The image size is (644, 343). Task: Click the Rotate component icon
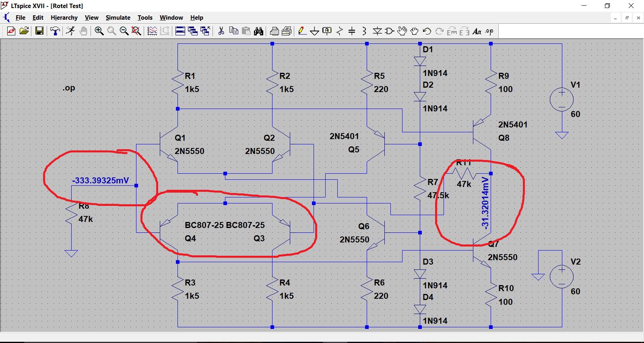click(x=452, y=31)
